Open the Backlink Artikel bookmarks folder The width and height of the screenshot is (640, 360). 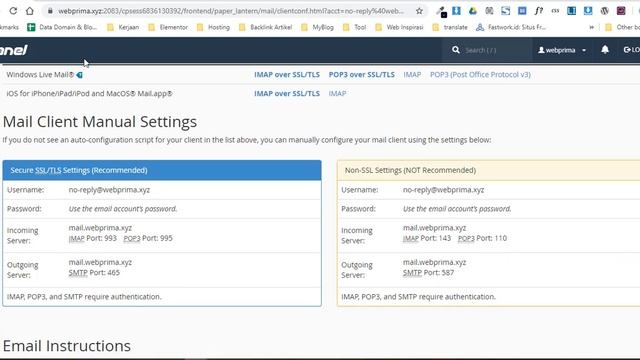[266, 27]
